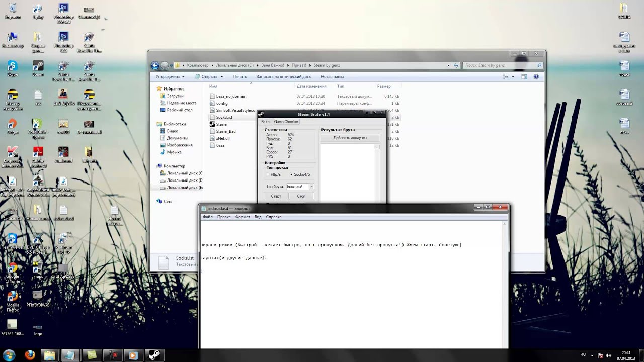Open the Справка menu in Notepad
644x362 pixels.
(273, 217)
